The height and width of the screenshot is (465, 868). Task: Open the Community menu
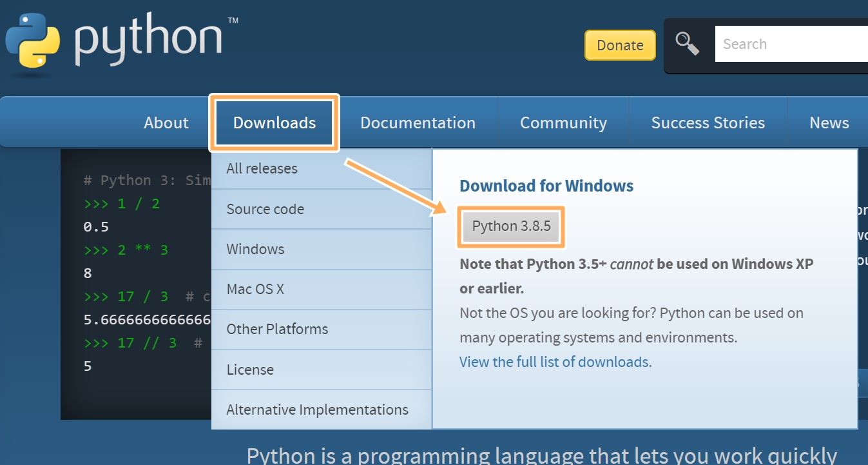pos(563,123)
